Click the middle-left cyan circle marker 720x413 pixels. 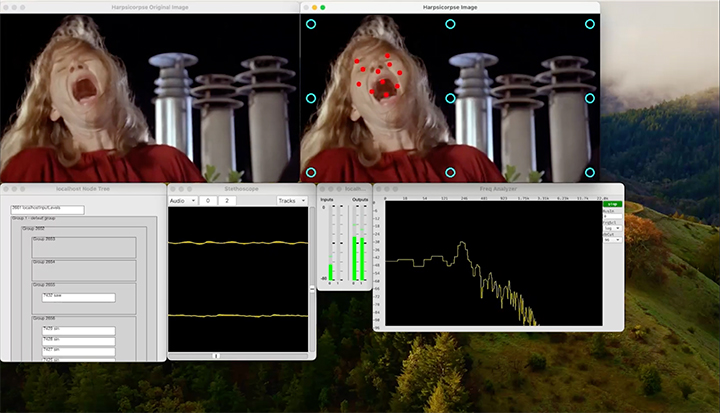pos(310,98)
